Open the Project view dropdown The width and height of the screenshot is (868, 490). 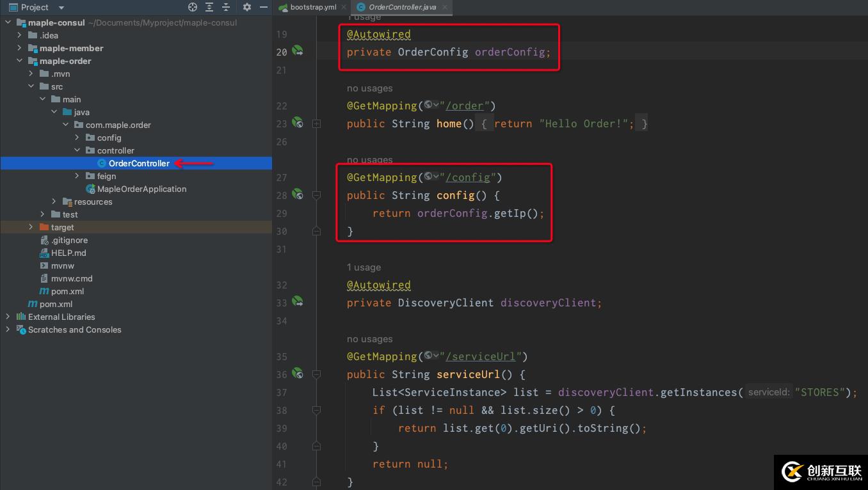pos(61,8)
